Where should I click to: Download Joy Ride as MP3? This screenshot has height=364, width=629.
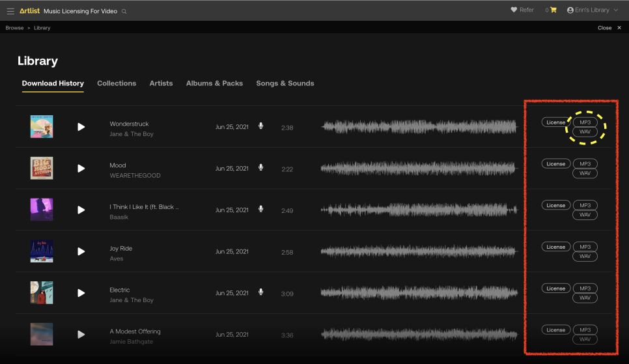coord(585,247)
